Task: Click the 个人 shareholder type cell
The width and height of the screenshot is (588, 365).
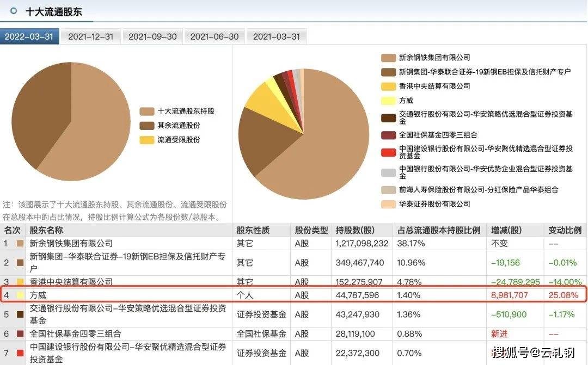Action: (x=245, y=295)
